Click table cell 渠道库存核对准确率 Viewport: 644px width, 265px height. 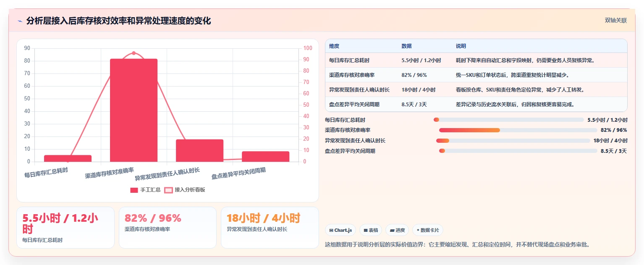pos(352,75)
